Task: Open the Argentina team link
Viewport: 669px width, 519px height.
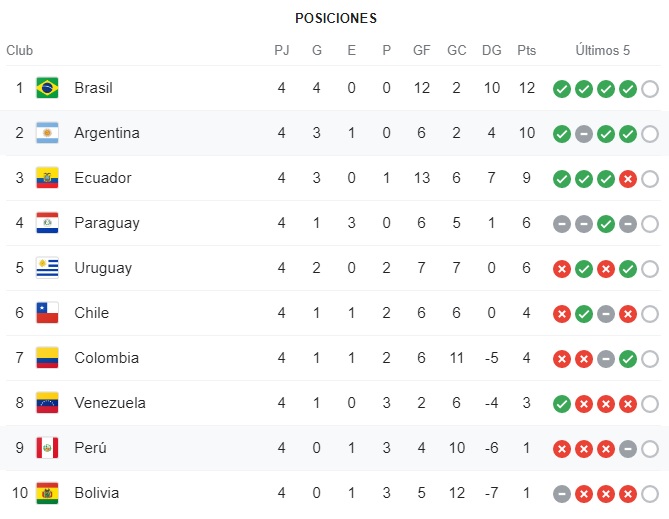Action: [107, 133]
